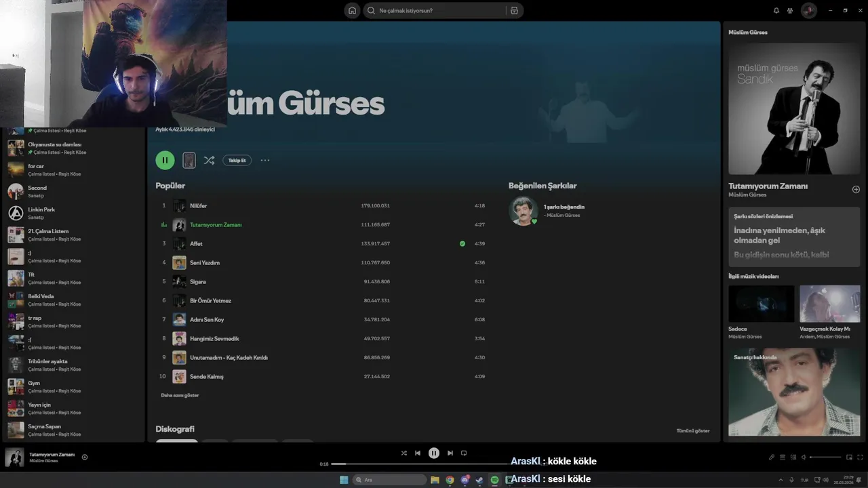Viewport: 868px width, 488px height.
Task: Open the Sanatçı hakkında artist card
Action: (x=794, y=392)
